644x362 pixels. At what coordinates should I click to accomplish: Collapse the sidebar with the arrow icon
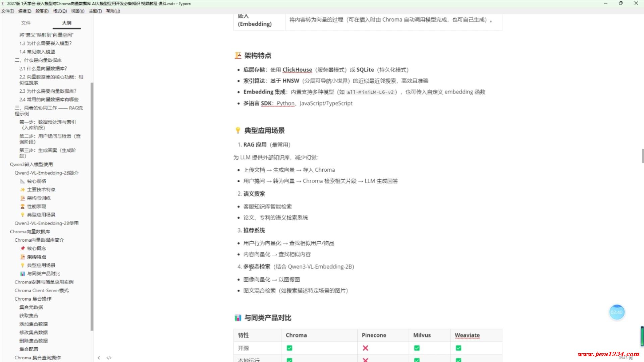pyautogui.click(x=99, y=358)
